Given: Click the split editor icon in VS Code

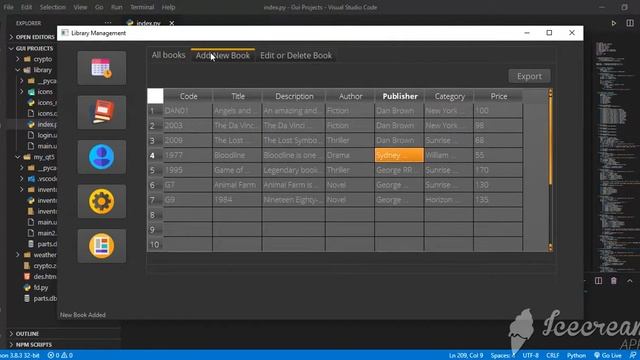Looking at the screenshot, I should (x=630, y=23).
